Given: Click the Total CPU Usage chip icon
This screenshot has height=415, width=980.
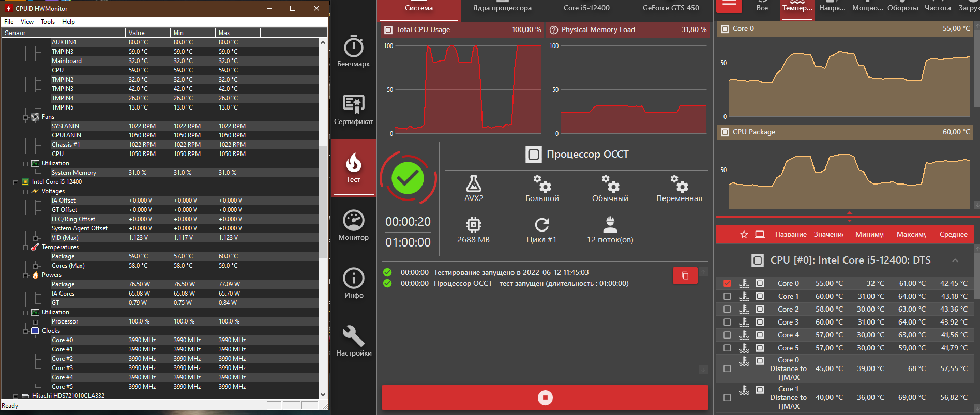Looking at the screenshot, I should click(388, 30).
